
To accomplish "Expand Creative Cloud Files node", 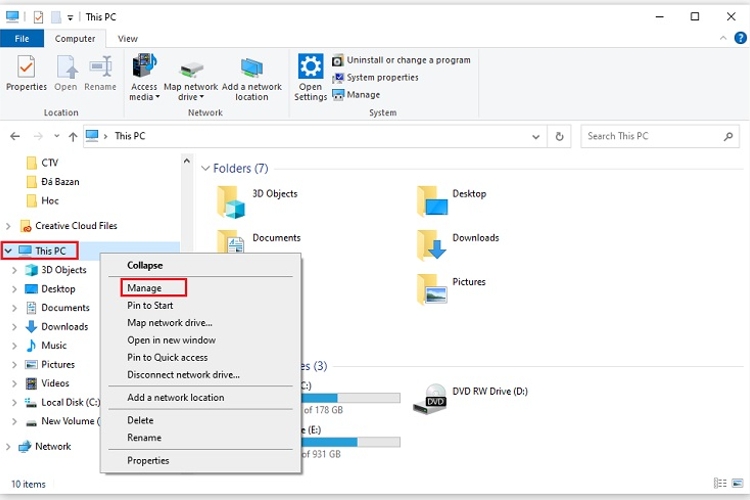I will pyautogui.click(x=8, y=226).
